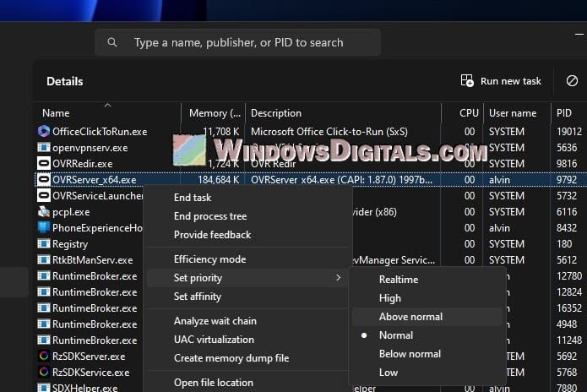Click the OVRRedir.exe icon
This screenshot has height=392, width=587.
click(x=43, y=164)
